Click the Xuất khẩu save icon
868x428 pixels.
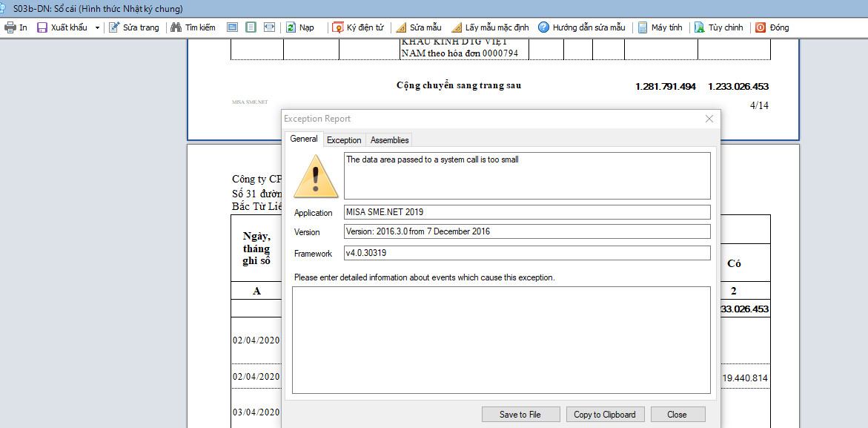pyautogui.click(x=42, y=27)
